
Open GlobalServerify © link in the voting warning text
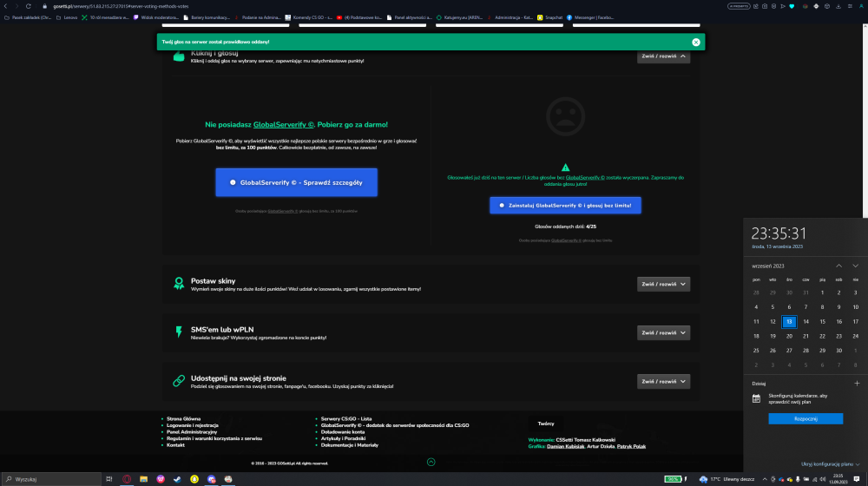tap(584, 178)
